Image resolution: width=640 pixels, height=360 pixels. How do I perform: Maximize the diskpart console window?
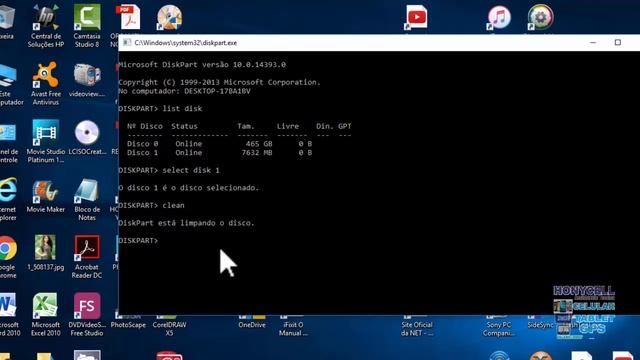(618, 42)
